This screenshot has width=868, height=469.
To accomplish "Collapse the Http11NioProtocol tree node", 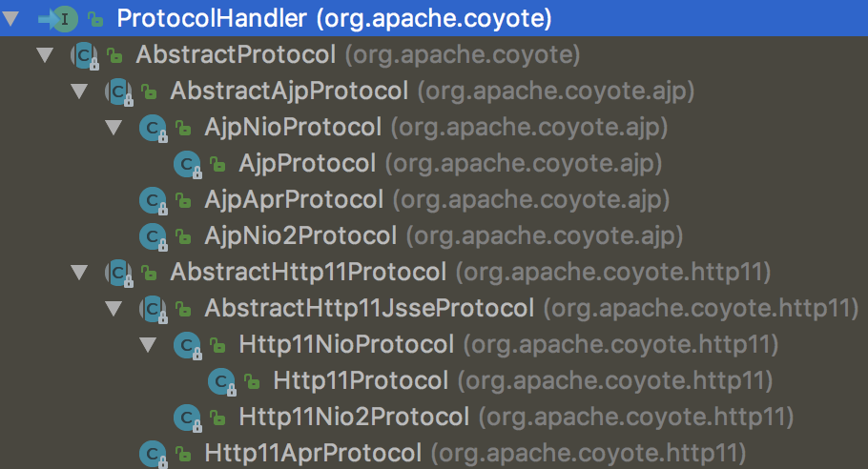I will point(148,344).
